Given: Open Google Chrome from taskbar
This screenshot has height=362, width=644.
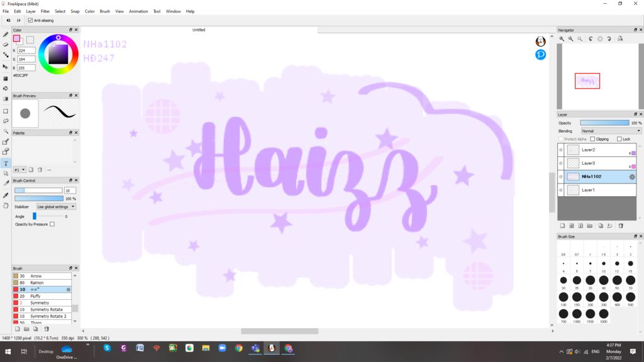Looking at the screenshot, I should 238,348.
